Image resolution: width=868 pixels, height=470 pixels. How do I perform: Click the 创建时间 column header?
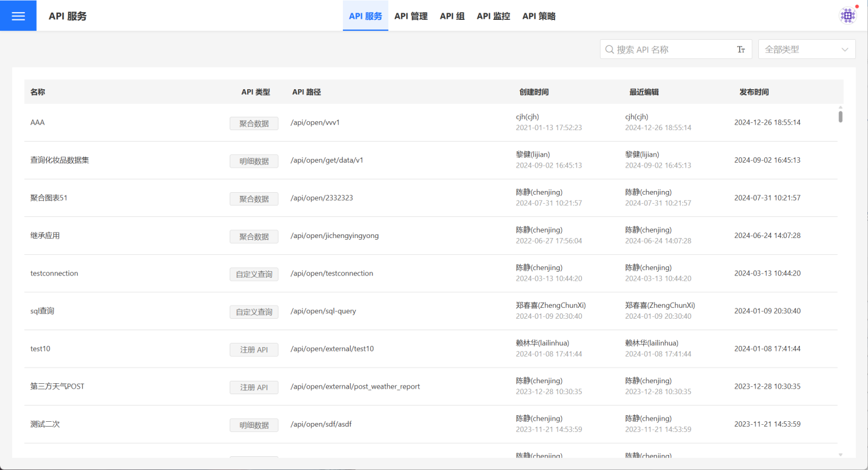[533, 92]
